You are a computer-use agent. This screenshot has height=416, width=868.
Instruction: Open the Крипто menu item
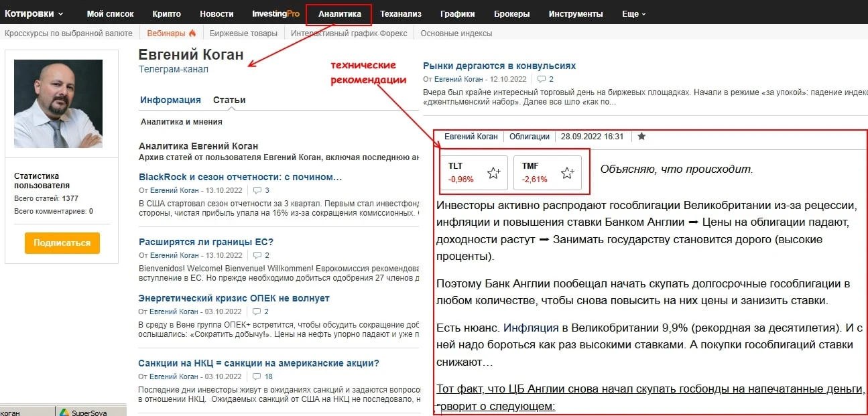tap(166, 14)
